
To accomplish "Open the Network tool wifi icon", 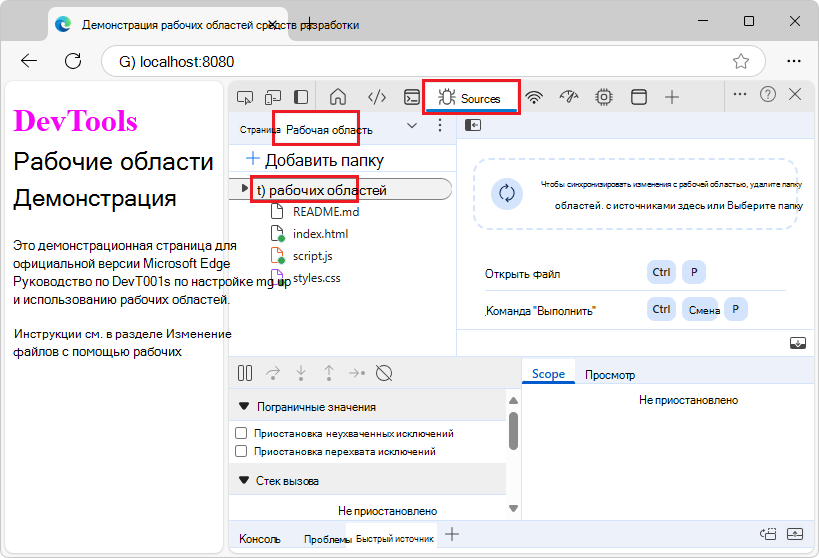I will [534, 97].
